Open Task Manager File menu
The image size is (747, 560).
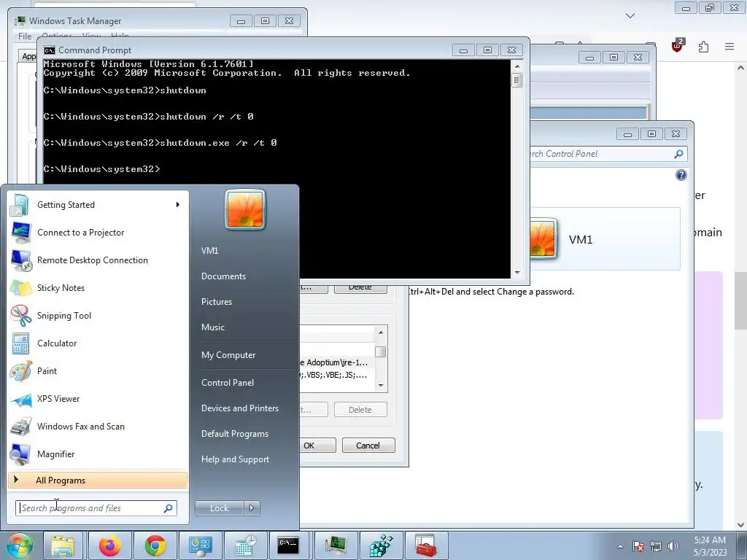pos(25,36)
